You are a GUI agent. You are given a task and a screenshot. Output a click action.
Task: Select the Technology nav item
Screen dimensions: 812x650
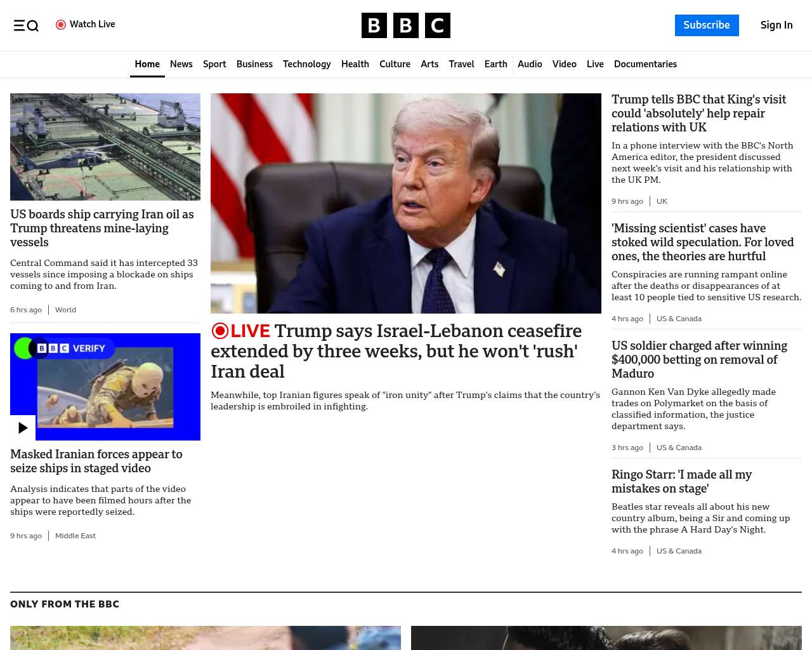pos(306,64)
